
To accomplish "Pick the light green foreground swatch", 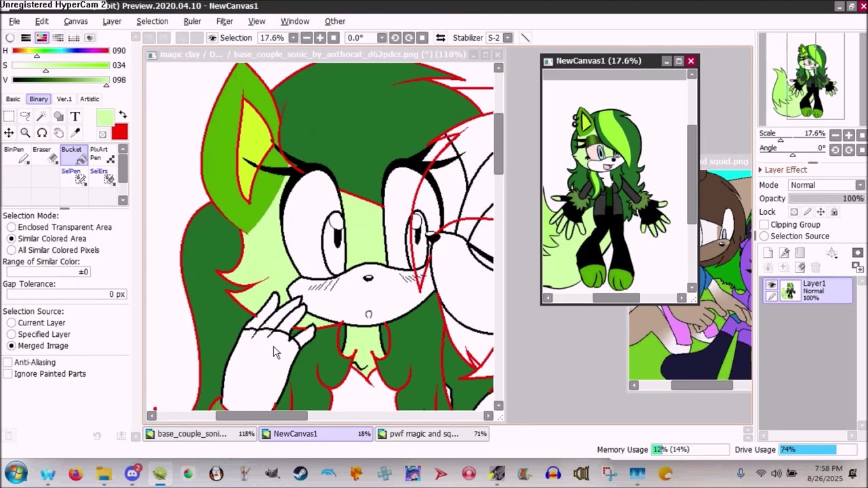I will pos(105,118).
